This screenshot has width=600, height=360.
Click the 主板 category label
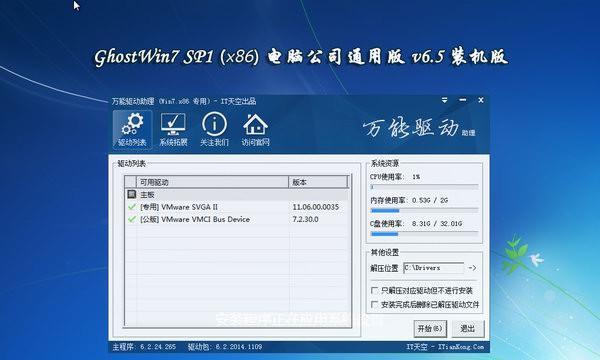coord(147,195)
